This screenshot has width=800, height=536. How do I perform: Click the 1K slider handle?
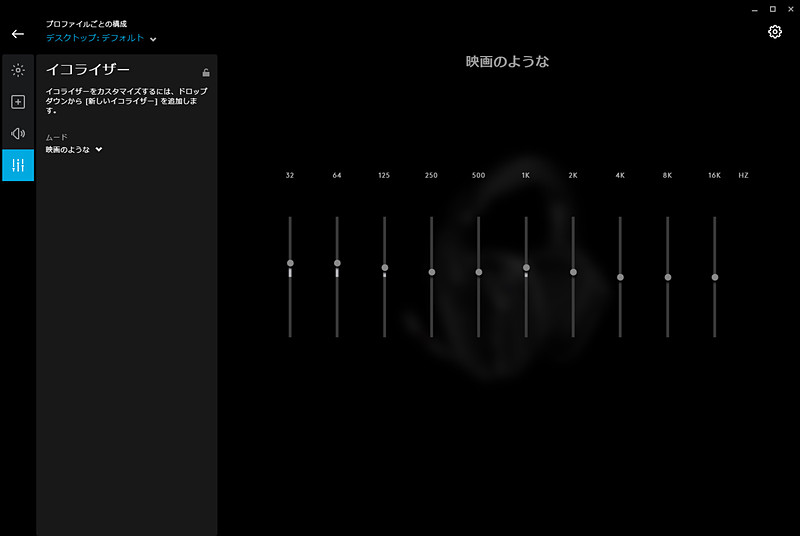[x=526, y=268]
